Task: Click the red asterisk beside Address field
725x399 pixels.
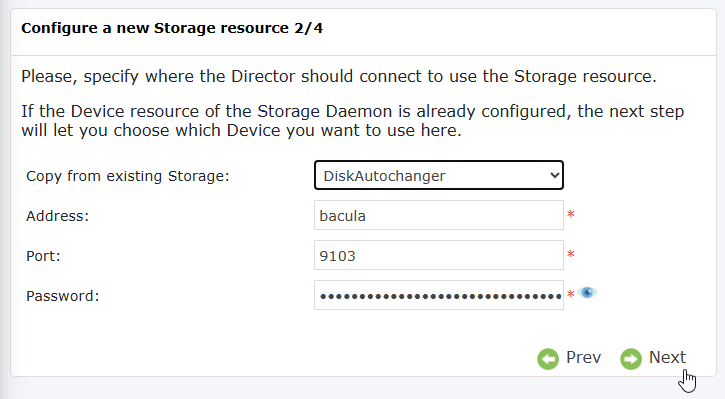Action: (571, 215)
